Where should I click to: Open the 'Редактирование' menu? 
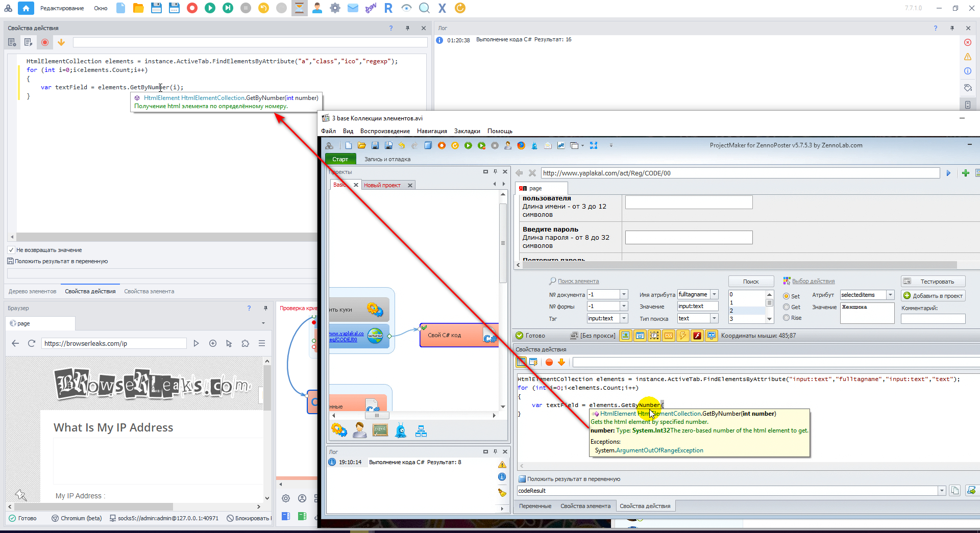pos(62,8)
